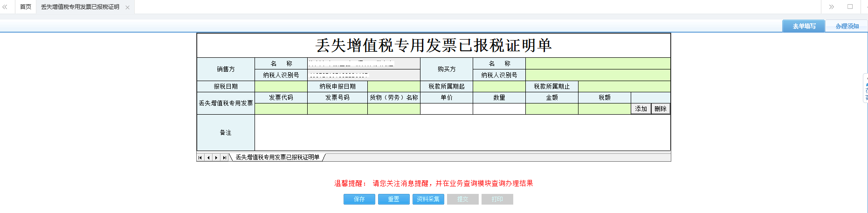This screenshot has height=213, width=868.
Task: Click the 添加 button to add row
Action: click(x=641, y=109)
